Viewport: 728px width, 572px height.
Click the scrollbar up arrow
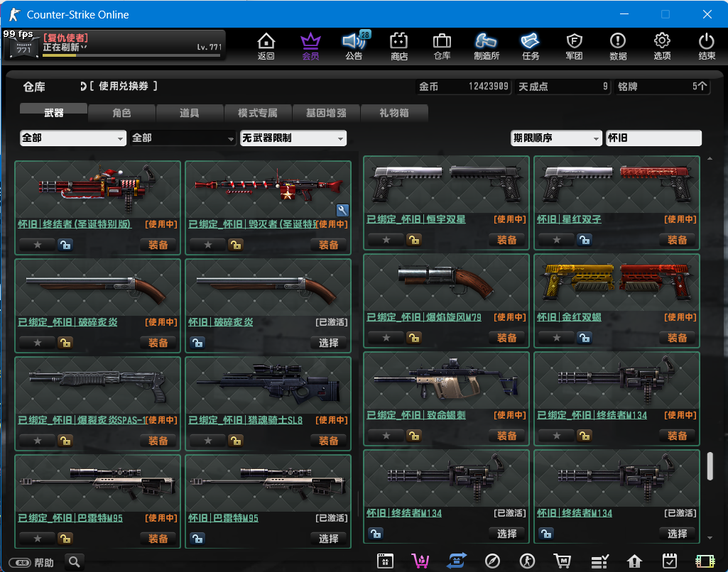coord(710,159)
